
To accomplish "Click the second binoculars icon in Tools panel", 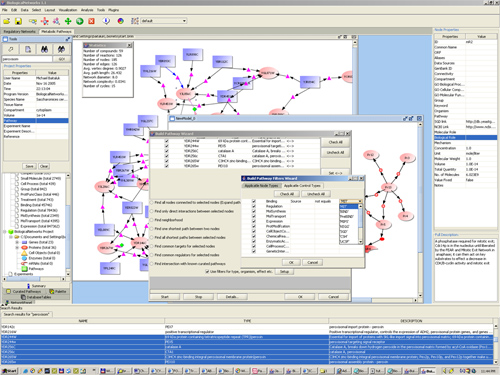I will tap(61, 49).
